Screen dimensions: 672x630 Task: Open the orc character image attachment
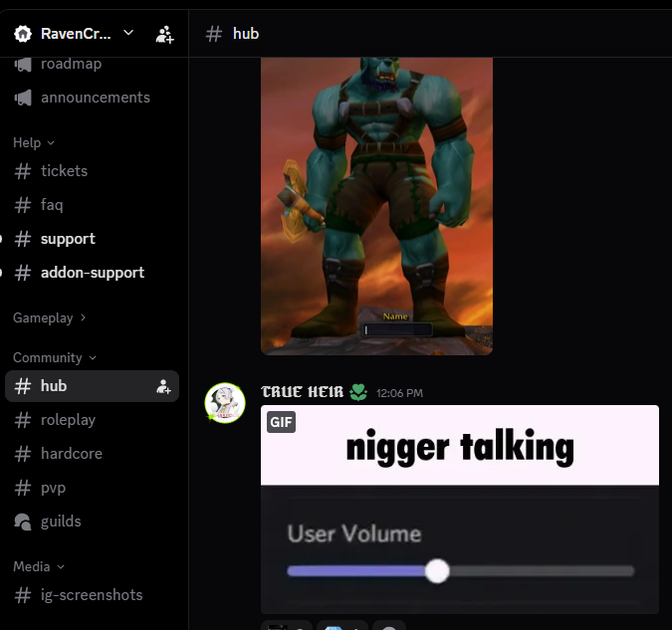(x=376, y=206)
